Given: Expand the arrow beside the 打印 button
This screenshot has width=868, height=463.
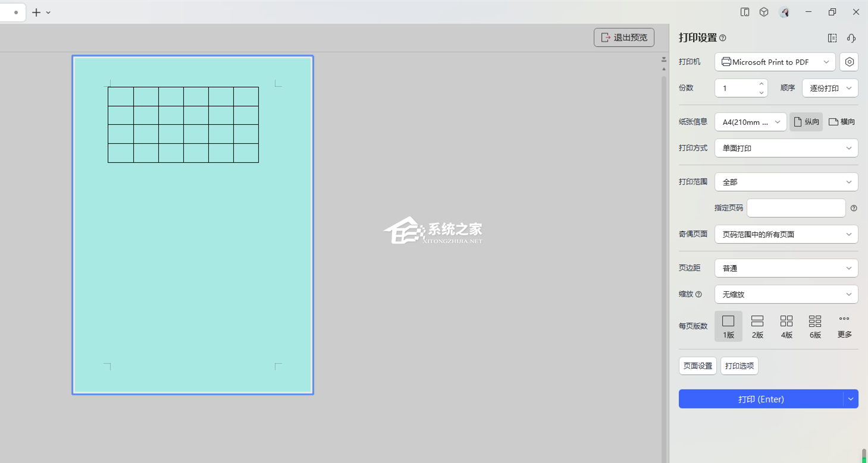Looking at the screenshot, I should pyautogui.click(x=851, y=399).
